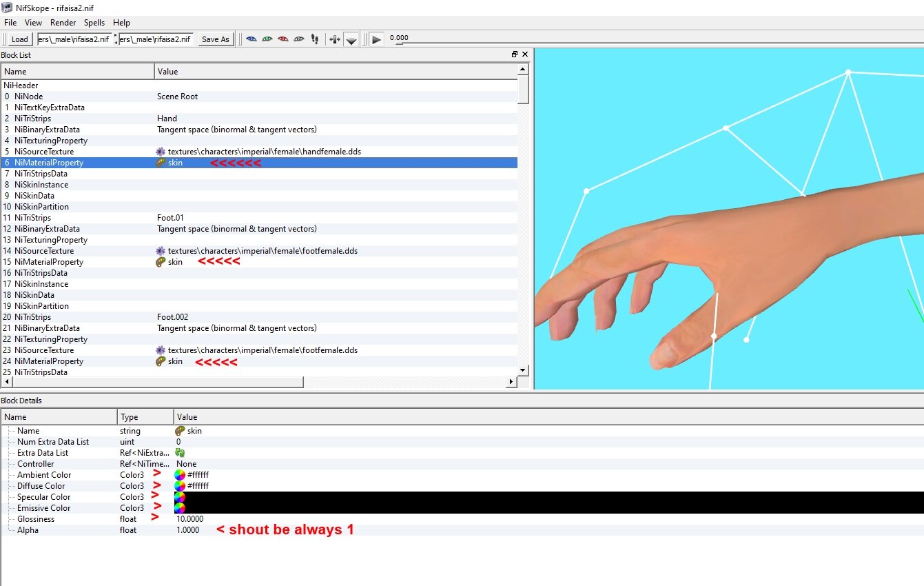Image resolution: width=924 pixels, height=586 pixels.
Task: Click the axis alignment toolbar icon
Action: [335, 39]
